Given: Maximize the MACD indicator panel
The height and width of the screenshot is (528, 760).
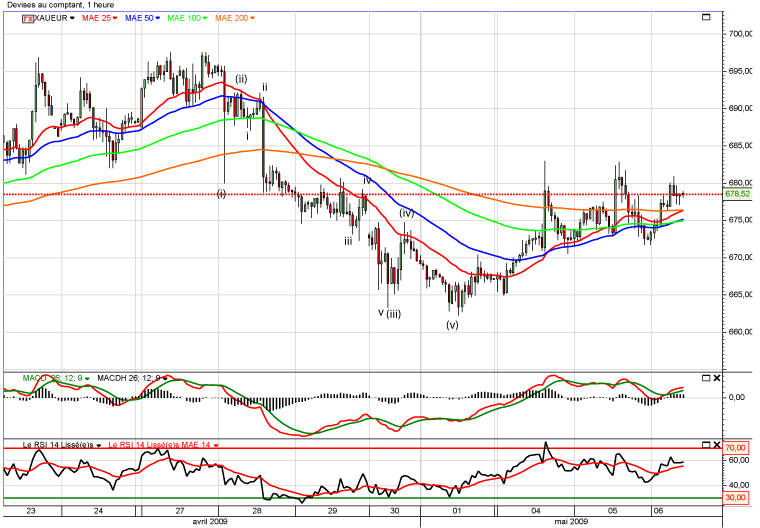Looking at the screenshot, I should [x=706, y=377].
